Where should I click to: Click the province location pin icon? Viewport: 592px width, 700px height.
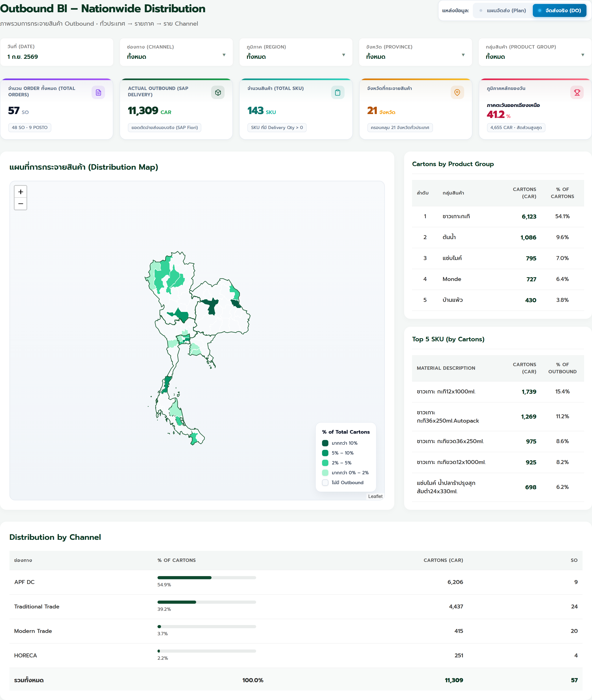[457, 92]
